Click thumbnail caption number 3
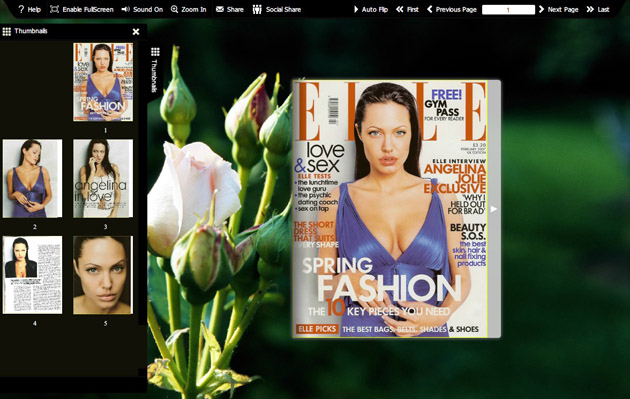This screenshot has width=630, height=399. point(106,227)
